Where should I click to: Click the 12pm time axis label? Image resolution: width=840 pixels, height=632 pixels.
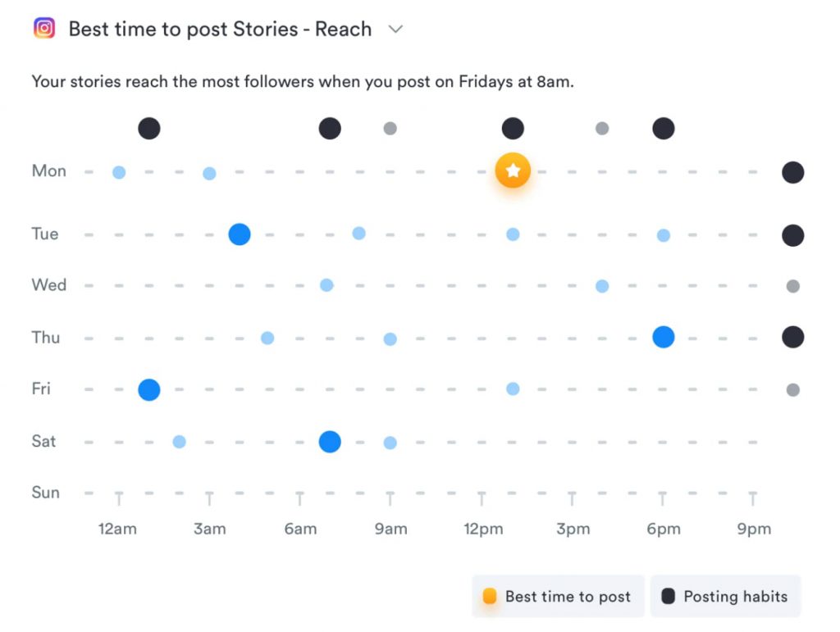[482, 529]
